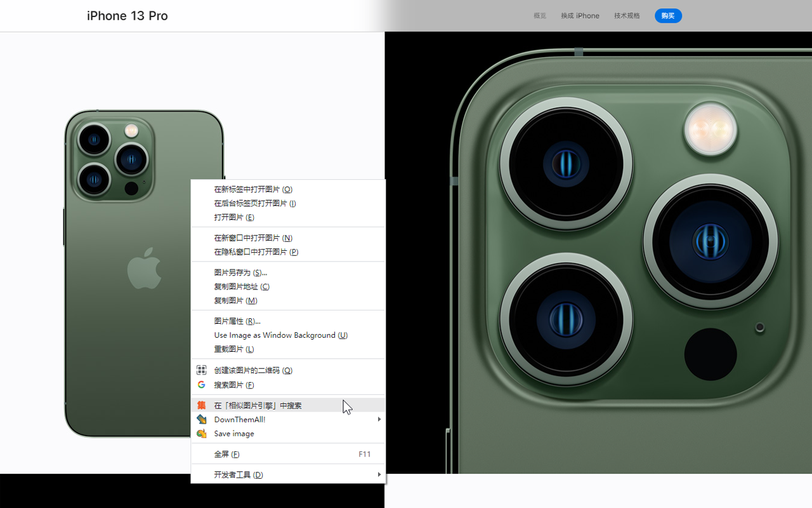Reload image with 重载图片 (L)
Image resolution: width=812 pixels, height=508 pixels.
pos(288,349)
